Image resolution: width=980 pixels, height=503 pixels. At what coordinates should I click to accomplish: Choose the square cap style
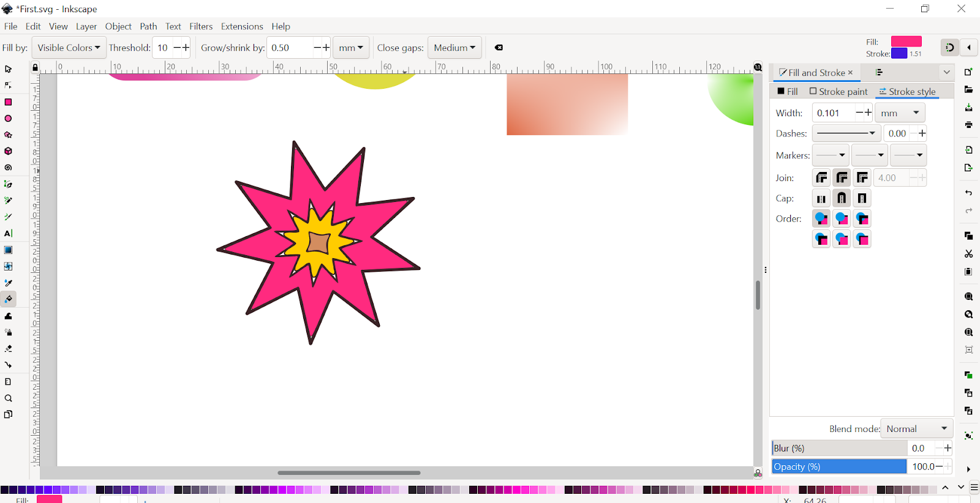click(x=862, y=198)
